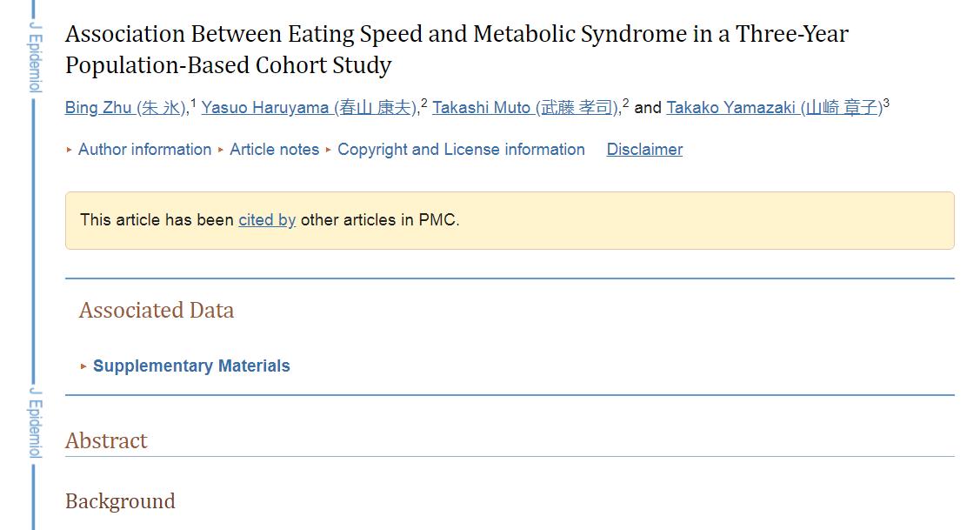Image resolution: width=980 pixels, height=530 pixels.
Task: Open Yasuo Haruyama author link
Action: 309,108
